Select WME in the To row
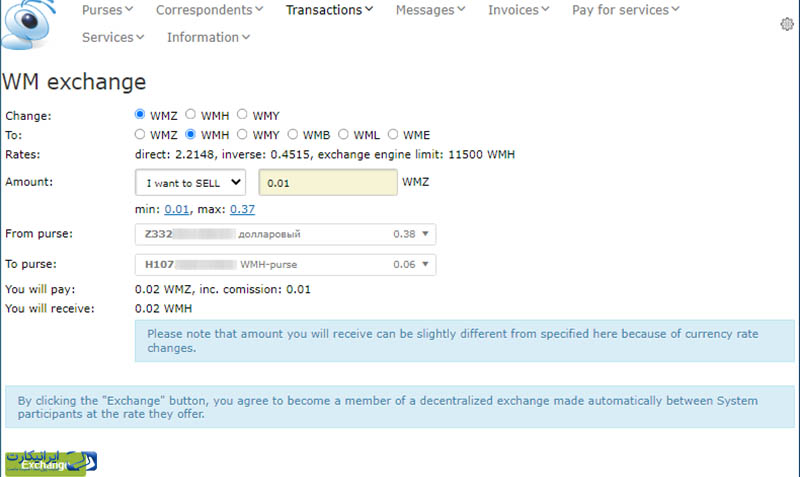800x477 pixels. coord(392,134)
